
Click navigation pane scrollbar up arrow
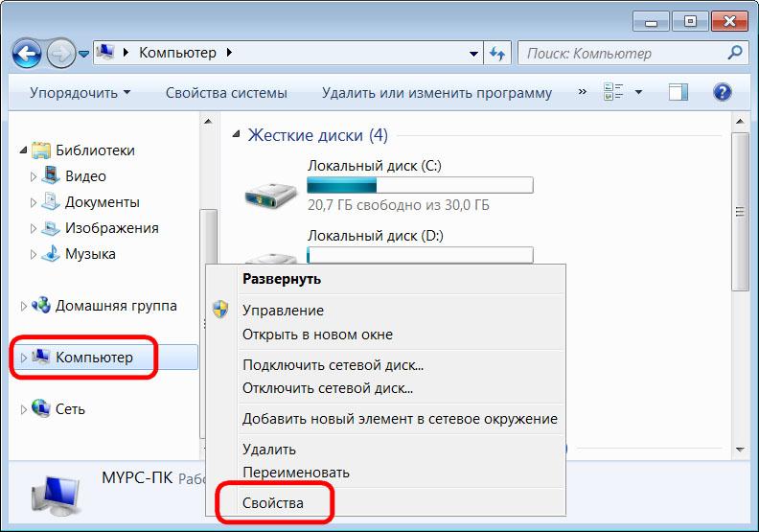point(208,121)
